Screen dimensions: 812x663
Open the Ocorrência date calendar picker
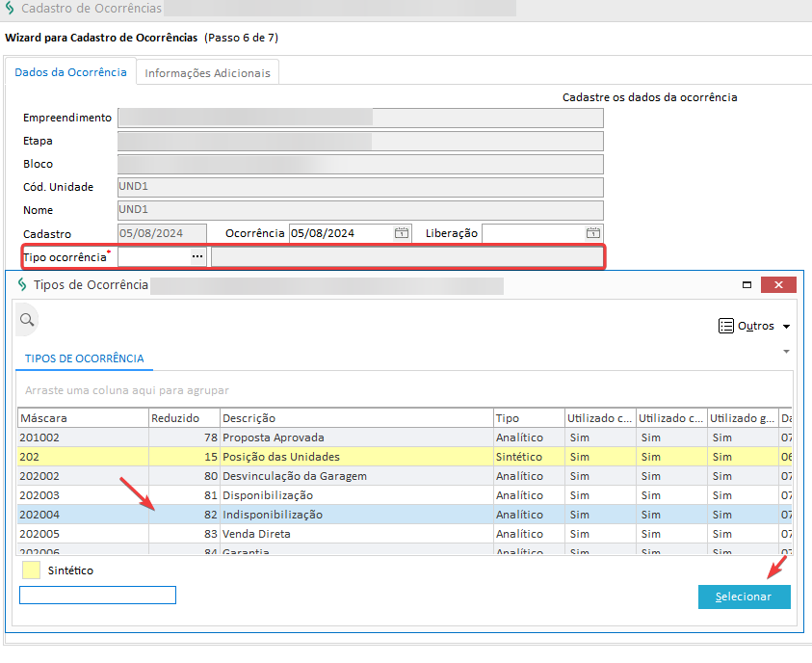[401, 233]
